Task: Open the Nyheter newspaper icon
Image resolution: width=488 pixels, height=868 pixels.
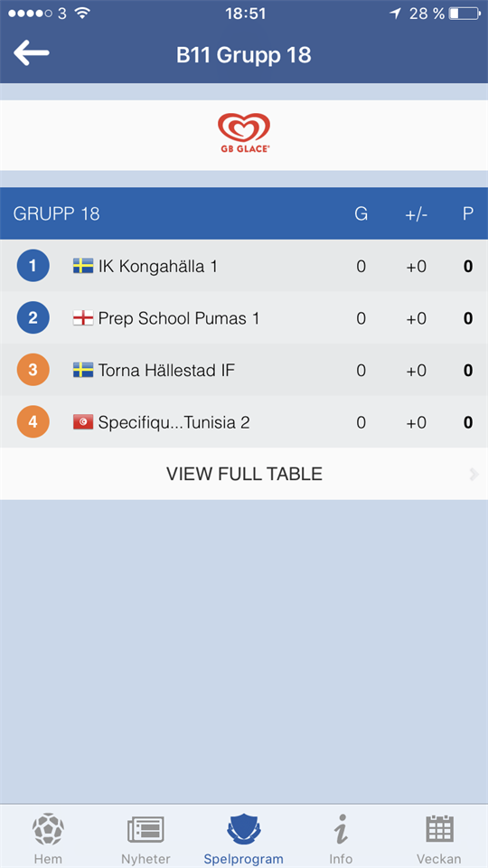Action: (x=145, y=830)
